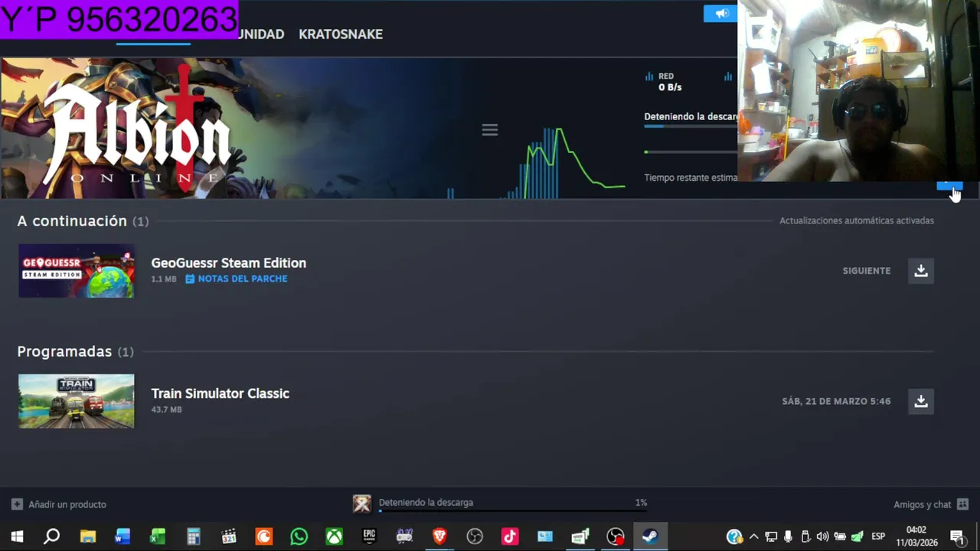Open the Xbox app in taskbar
The width and height of the screenshot is (980, 551).
click(334, 536)
